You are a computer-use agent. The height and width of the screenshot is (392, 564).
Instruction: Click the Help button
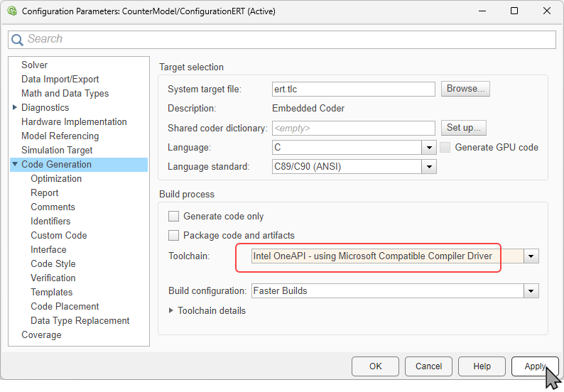[x=482, y=366]
